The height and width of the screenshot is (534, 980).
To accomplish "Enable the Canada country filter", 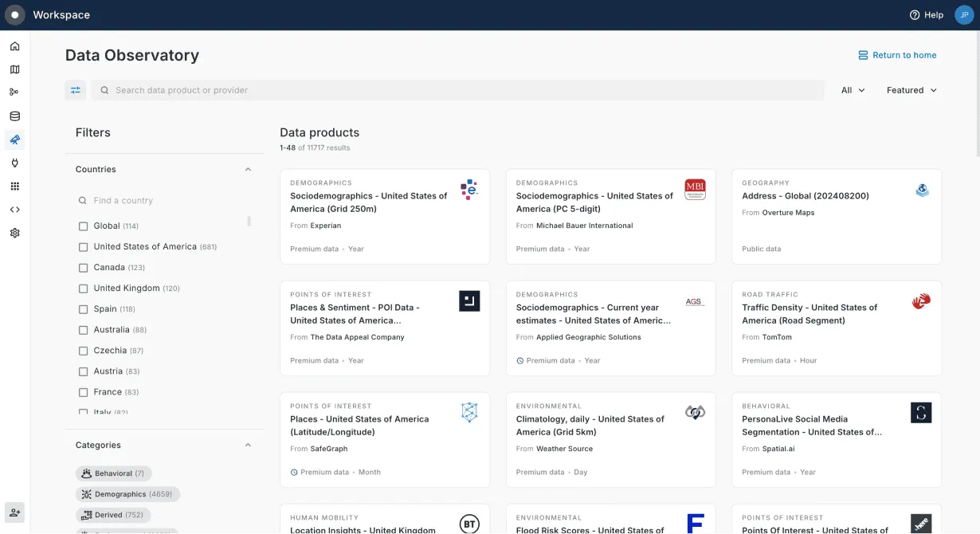I will 83,267.
